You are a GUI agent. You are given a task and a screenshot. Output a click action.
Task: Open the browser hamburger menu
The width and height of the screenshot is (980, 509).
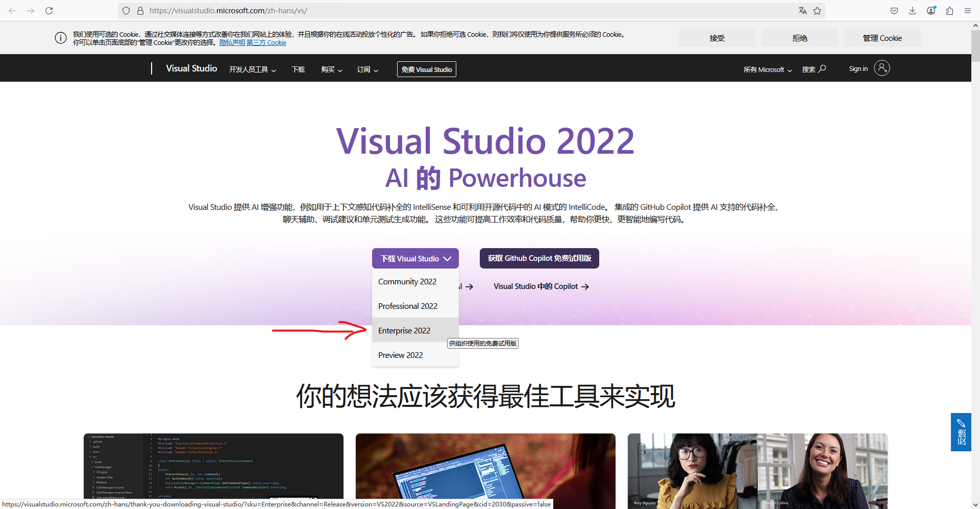(968, 11)
